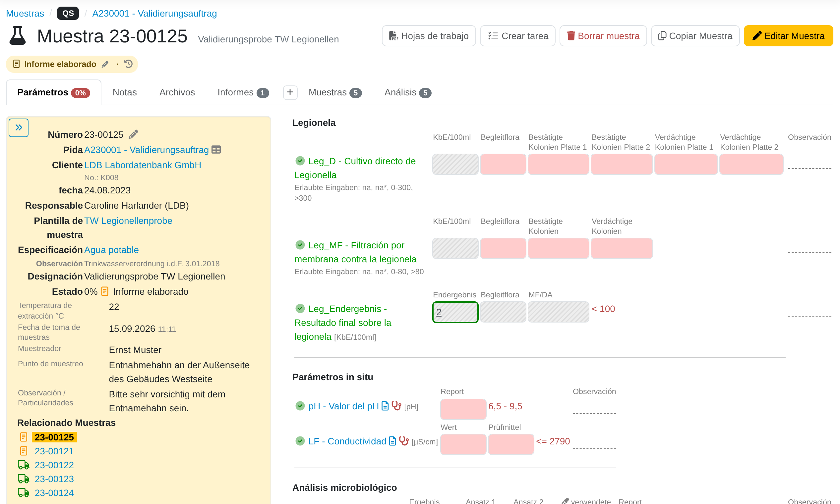Click the Endergebnis field containing 2
This screenshot has height=504, width=840.
[455, 312]
